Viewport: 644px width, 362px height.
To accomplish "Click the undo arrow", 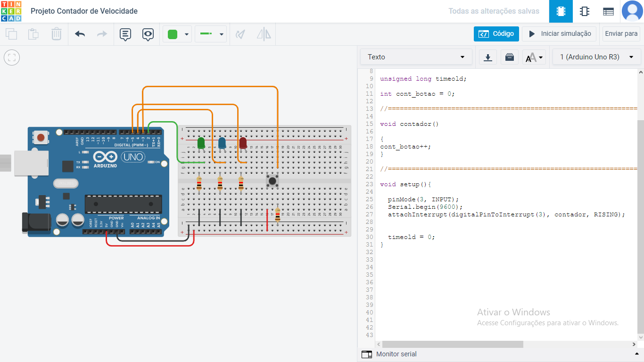I will pos(79,34).
